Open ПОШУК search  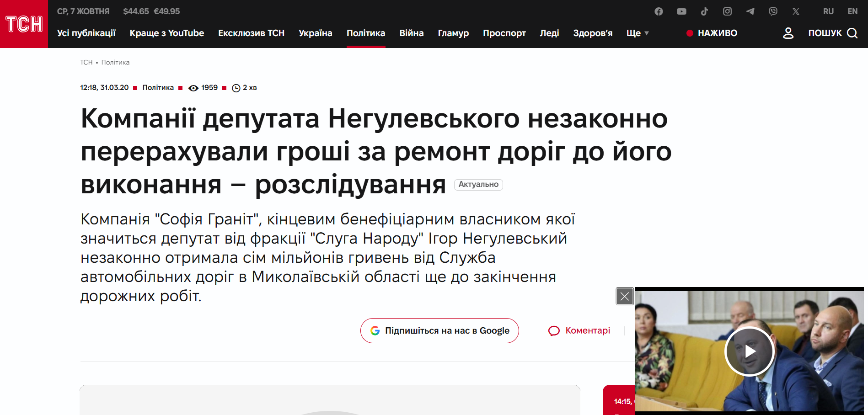pyautogui.click(x=833, y=33)
